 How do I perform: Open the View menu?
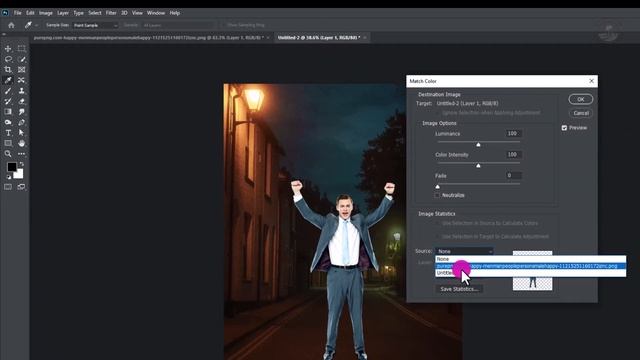(137, 13)
